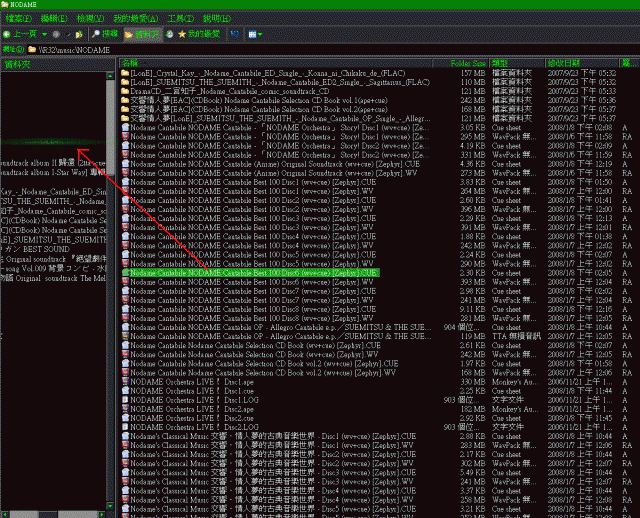The height and width of the screenshot is (518, 640).
Task: Click icon of NODAME Orchestra LIVE! Disc1.ape
Action: [125, 382]
